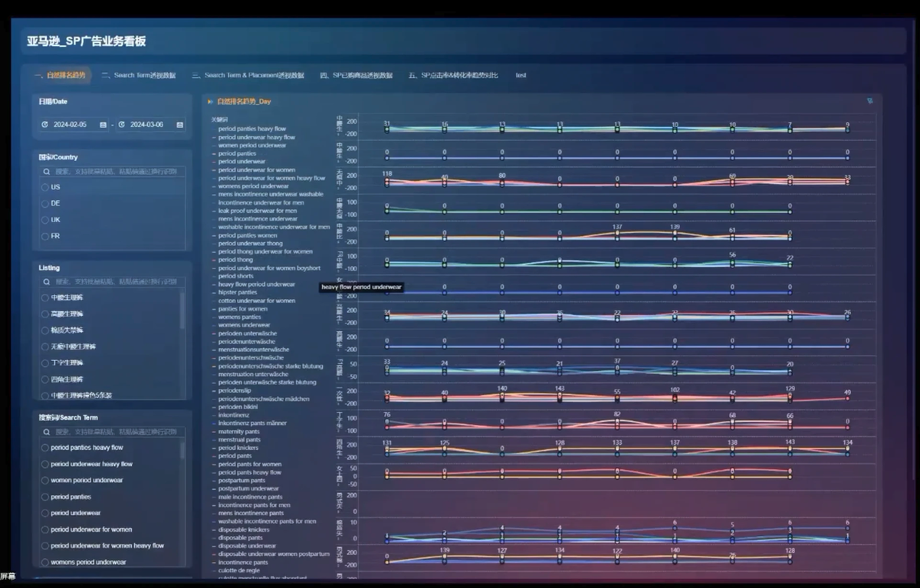The image size is (920, 588).
Task: Click the Search Term magnifier icon
Action: click(x=48, y=432)
